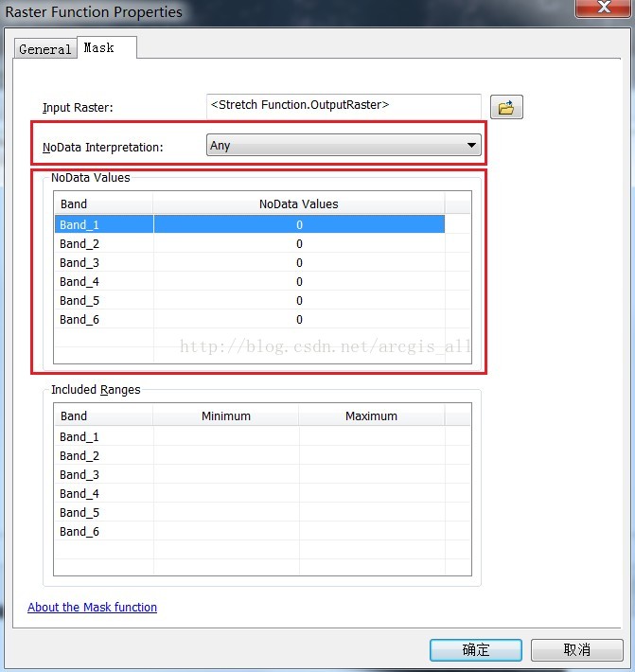
Task: Click Band header in NoData Values table
Action: 104,203
